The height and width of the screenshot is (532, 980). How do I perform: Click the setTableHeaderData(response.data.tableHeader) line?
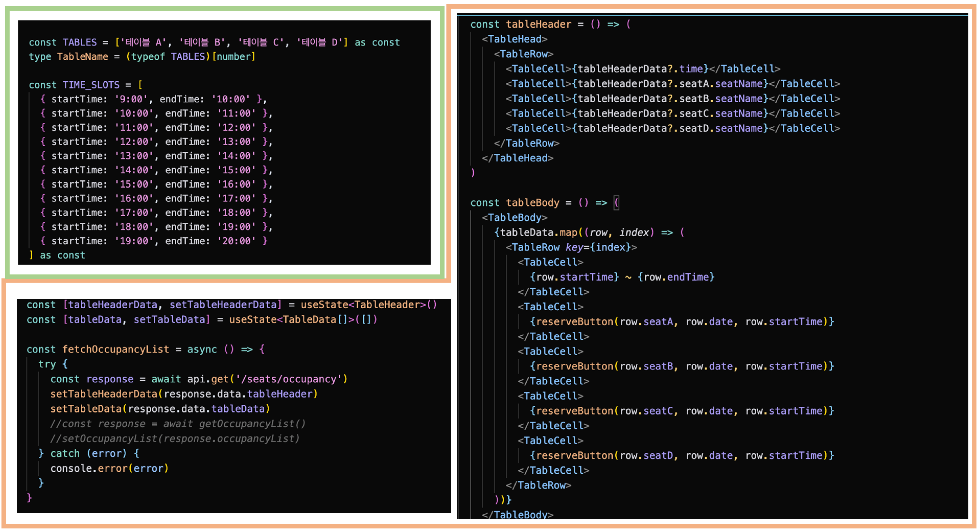click(x=184, y=394)
